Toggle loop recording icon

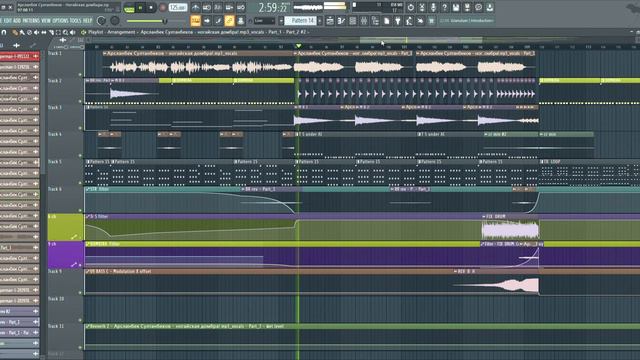pos(241,7)
